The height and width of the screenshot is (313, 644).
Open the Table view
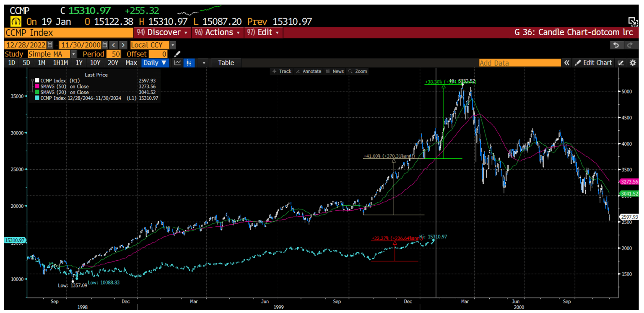226,62
